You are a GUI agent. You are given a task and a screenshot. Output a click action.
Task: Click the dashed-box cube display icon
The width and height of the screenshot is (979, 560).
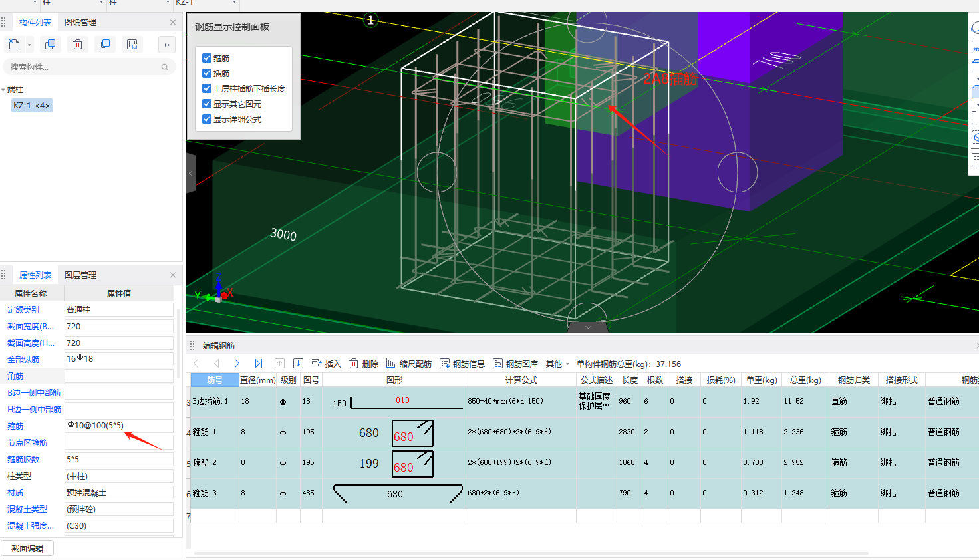975,138
